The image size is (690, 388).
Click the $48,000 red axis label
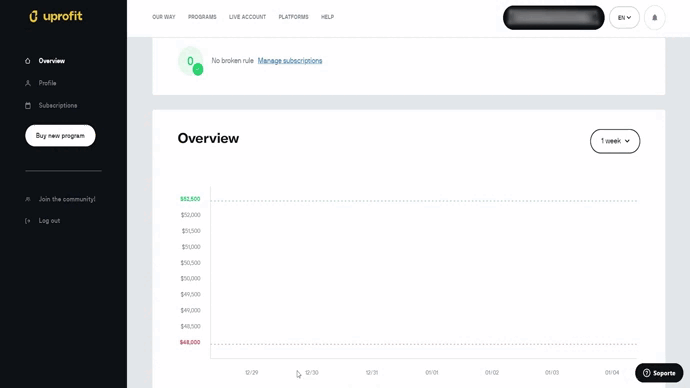(190, 342)
